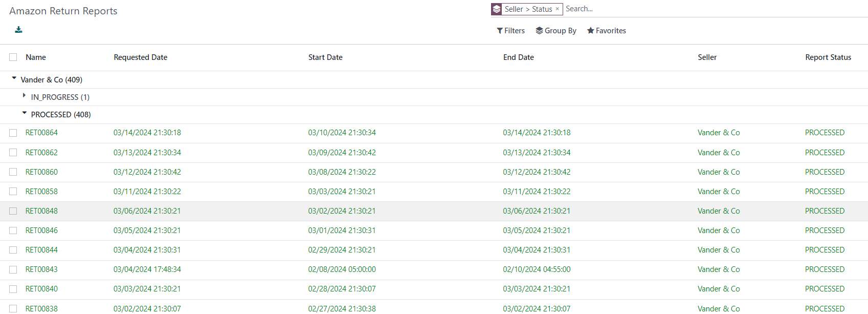Image resolution: width=868 pixels, height=314 pixels.
Task: Open report RET00860
Action: 41,172
